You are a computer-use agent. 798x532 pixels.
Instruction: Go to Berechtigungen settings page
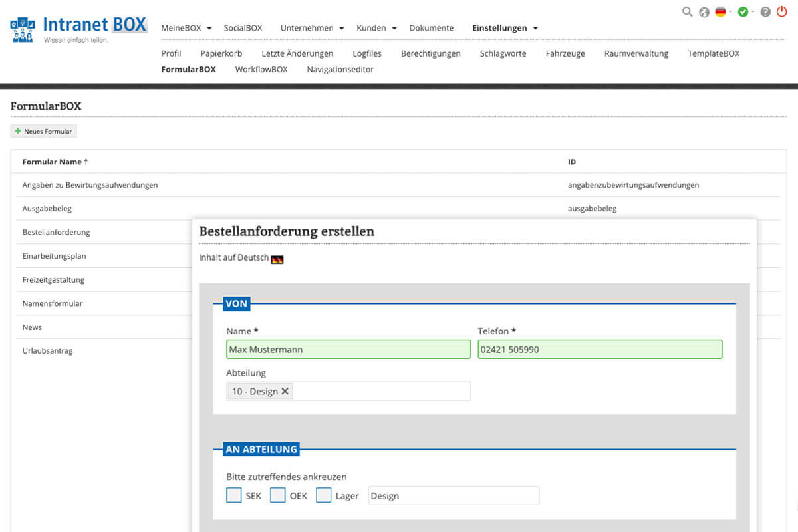pos(430,53)
